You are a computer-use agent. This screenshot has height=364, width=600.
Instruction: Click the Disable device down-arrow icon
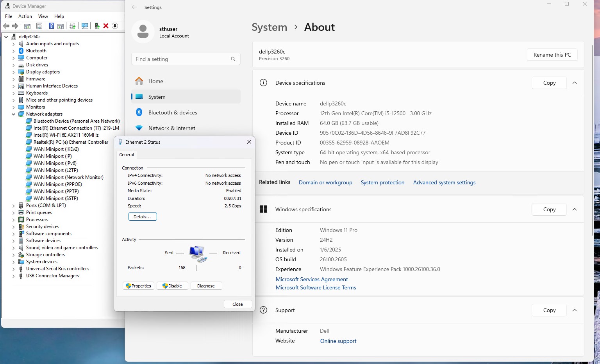point(115,26)
